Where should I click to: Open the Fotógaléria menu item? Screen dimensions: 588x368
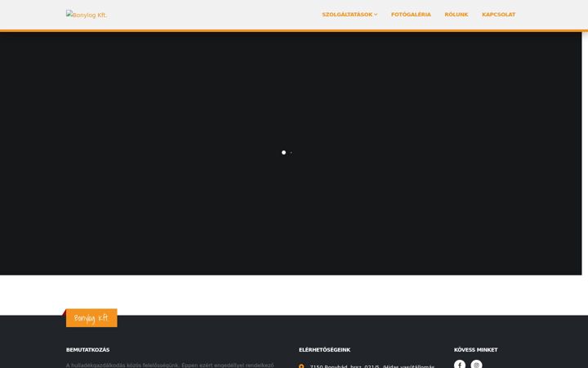point(411,15)
